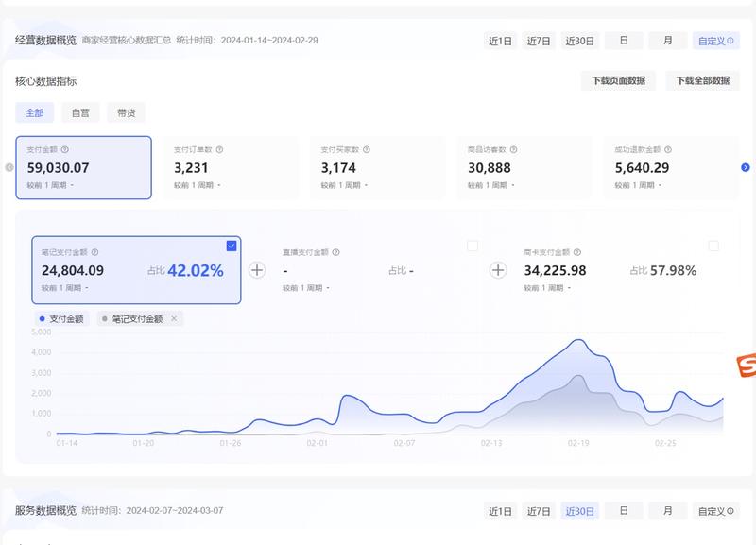This screenshot has height=545, width=756.
Task: Click the 下载页面数据 button
Action: [618, 81]
